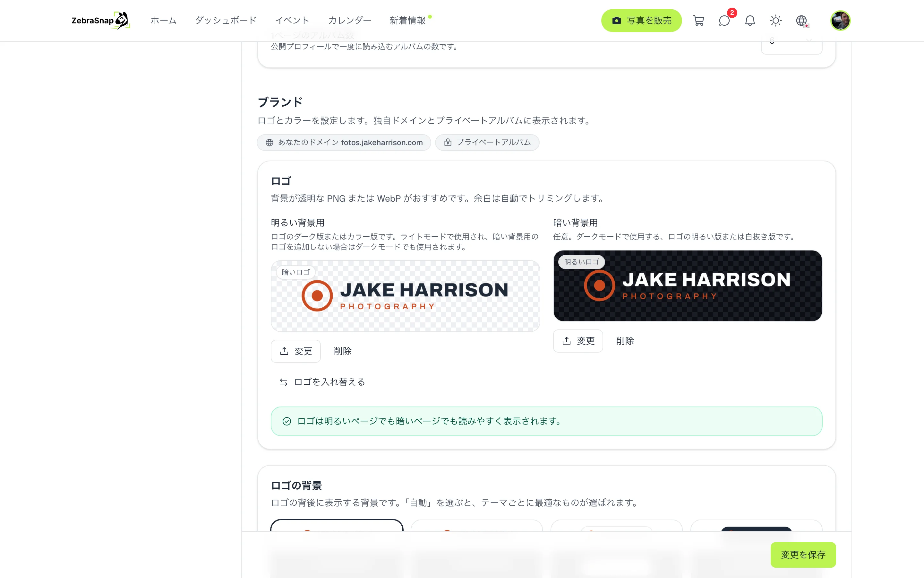Open the ダッシュボード menu item
The image size is (924, 578).
tap(226, 20)
